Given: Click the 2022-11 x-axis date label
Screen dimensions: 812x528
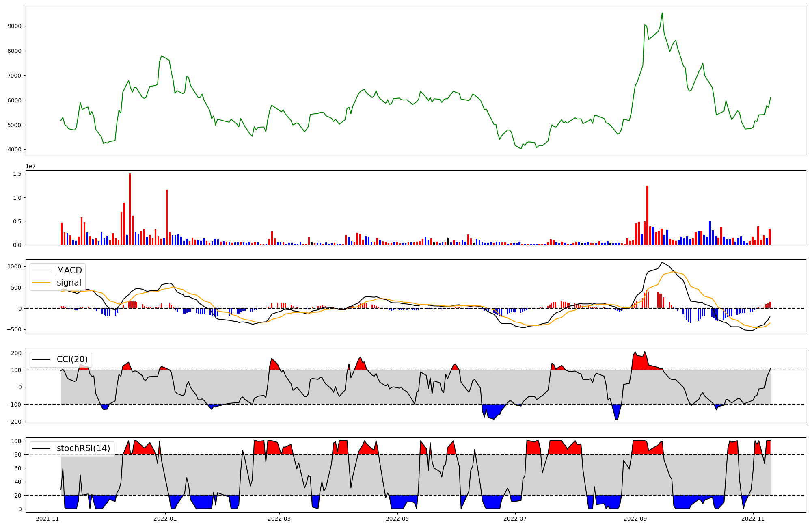Looking at the screenshot, I should pyautogui.click(x=753, y=519).
